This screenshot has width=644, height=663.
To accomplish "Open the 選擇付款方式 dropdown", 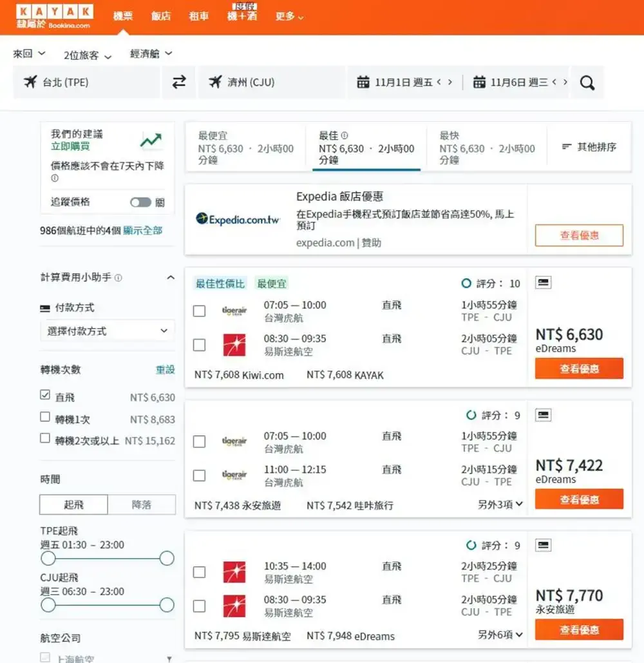I will click(108, 331).
